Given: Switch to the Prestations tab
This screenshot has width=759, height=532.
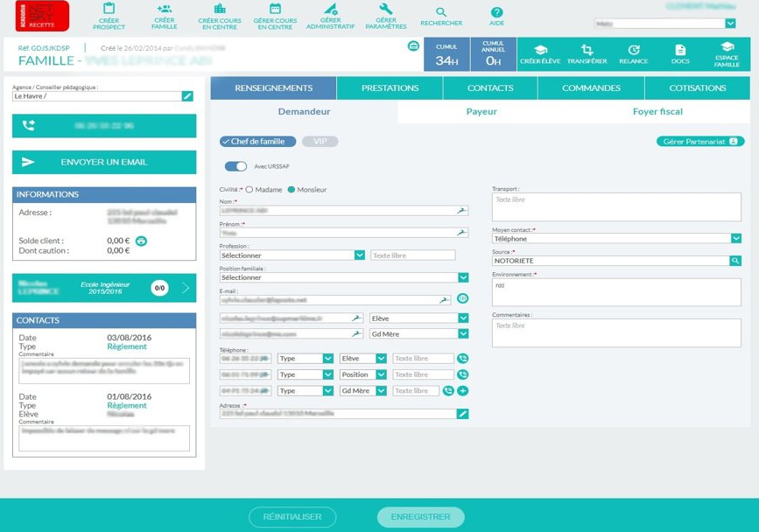Looking at the screenshot, I should (390, 88).
